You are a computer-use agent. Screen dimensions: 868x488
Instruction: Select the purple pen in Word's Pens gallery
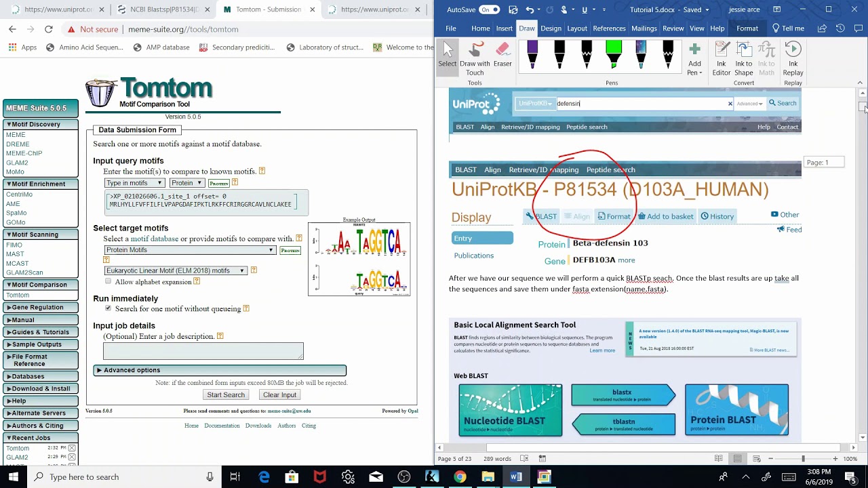pyautogui.click(x=532, y=55)
